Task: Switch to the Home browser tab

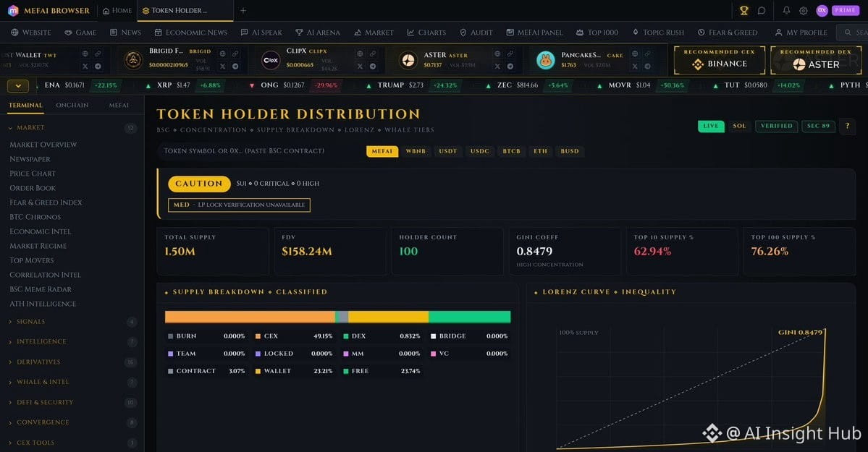Action: (x=117, y=11)
